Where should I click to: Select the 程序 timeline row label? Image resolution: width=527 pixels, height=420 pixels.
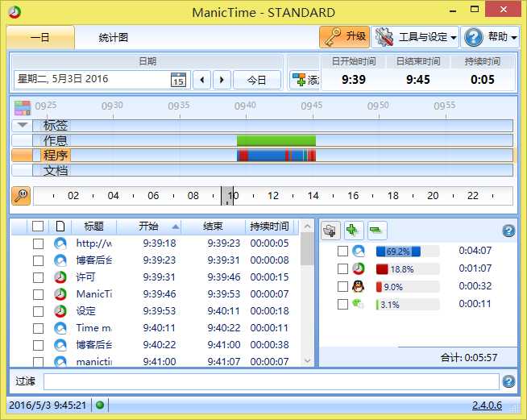(x=56, y=156)
